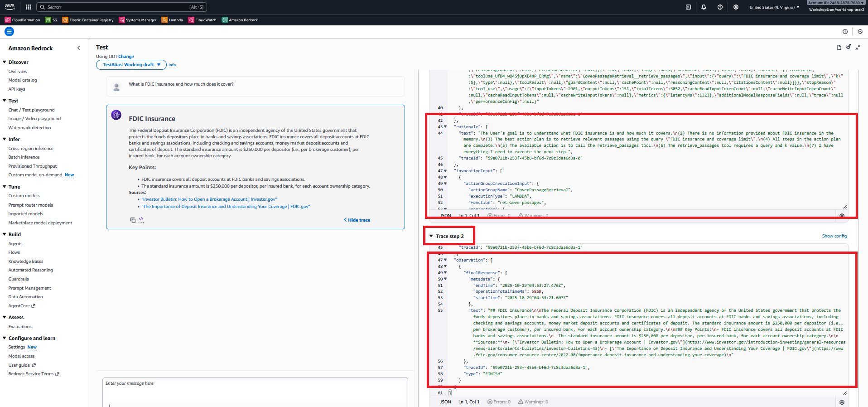Click the user avatar next to the question
Screen dimensions: 868x407
pos(116,87)
